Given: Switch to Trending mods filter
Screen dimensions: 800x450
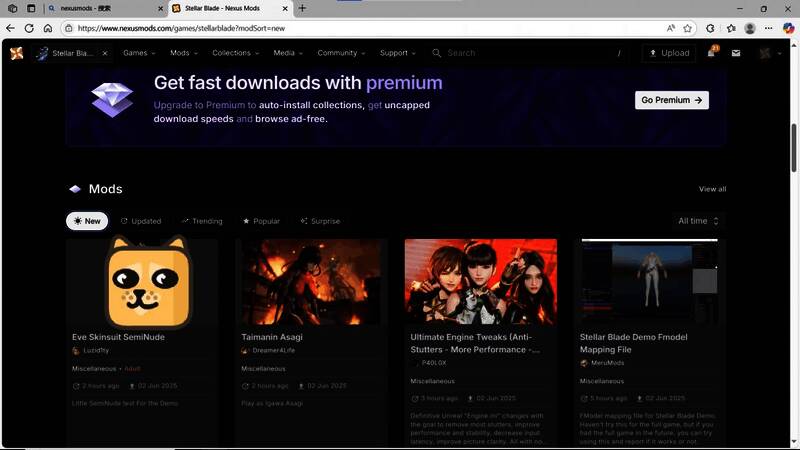Looking at the screenshot, I should [x=202, y=221].
